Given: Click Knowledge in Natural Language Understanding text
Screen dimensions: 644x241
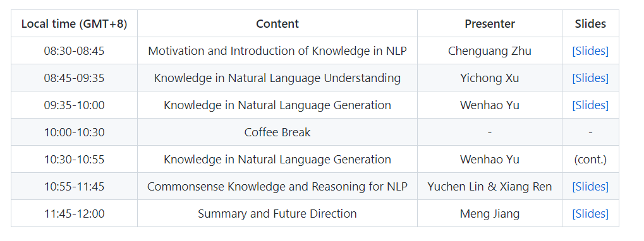Looking at the screenshot, I should click(x=277, y=78).
